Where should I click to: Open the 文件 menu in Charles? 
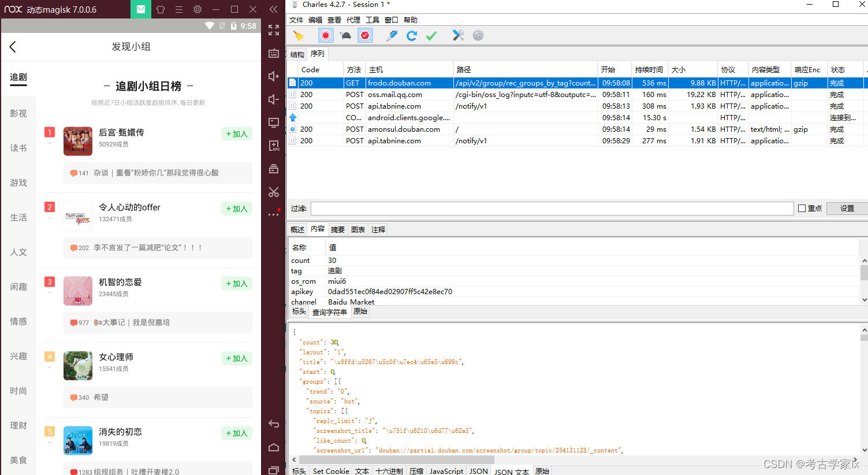(296, 20)
